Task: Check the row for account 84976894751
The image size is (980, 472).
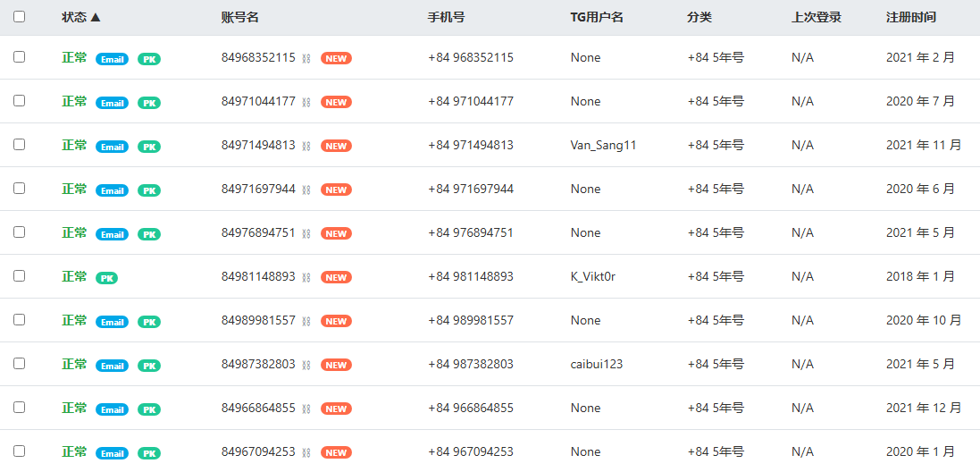Action: [20, 232]
